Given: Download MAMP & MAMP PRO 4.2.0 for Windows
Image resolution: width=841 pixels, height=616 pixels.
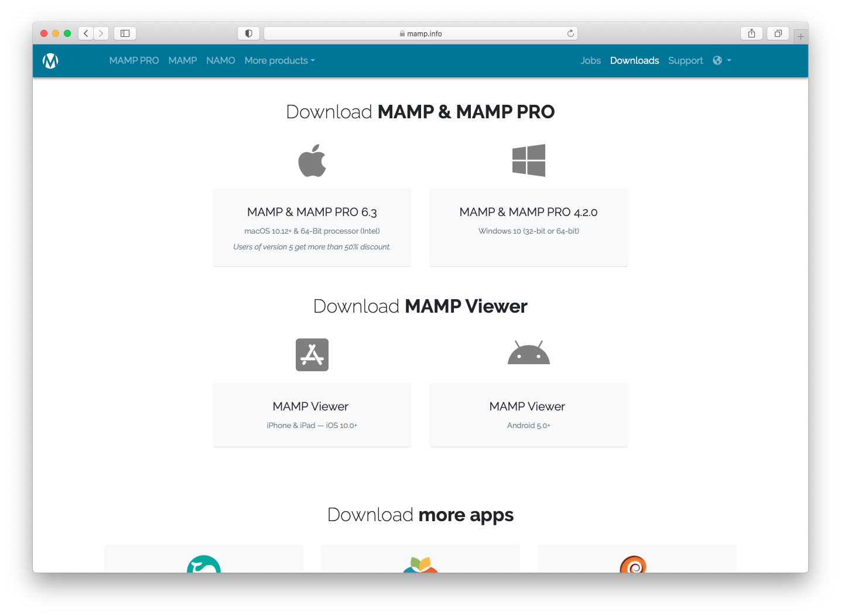Looking at the screenshot, I should click(528, 227).
